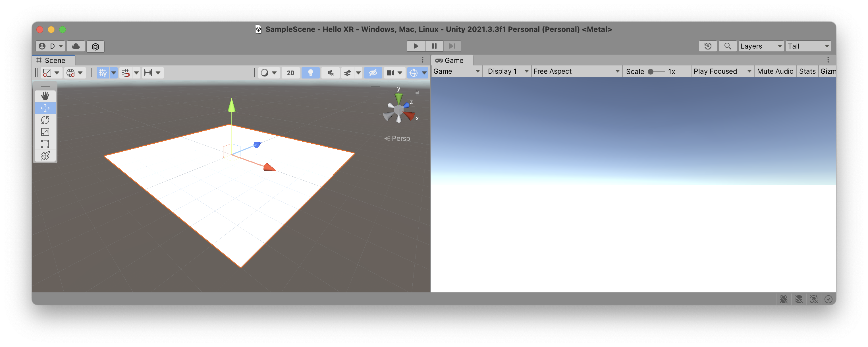Image resolution: width=868 pixels, height=347 pixels.
Task: Open the Layers dropdown
Action: [x=761, y=46]
